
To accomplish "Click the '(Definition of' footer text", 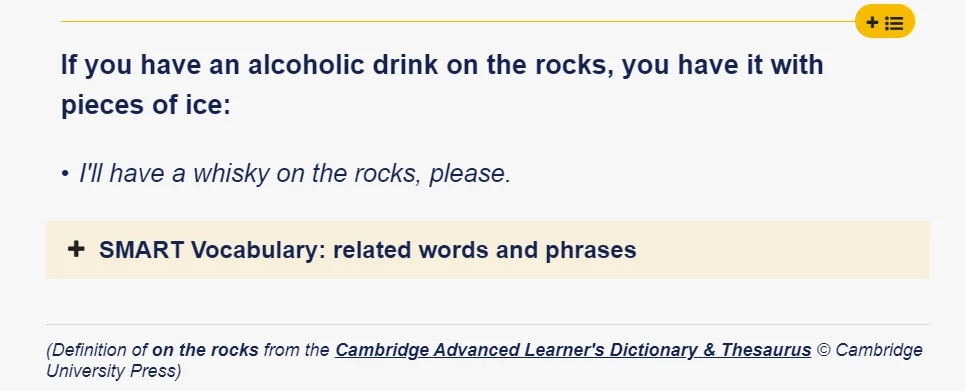I will point(97,350).
